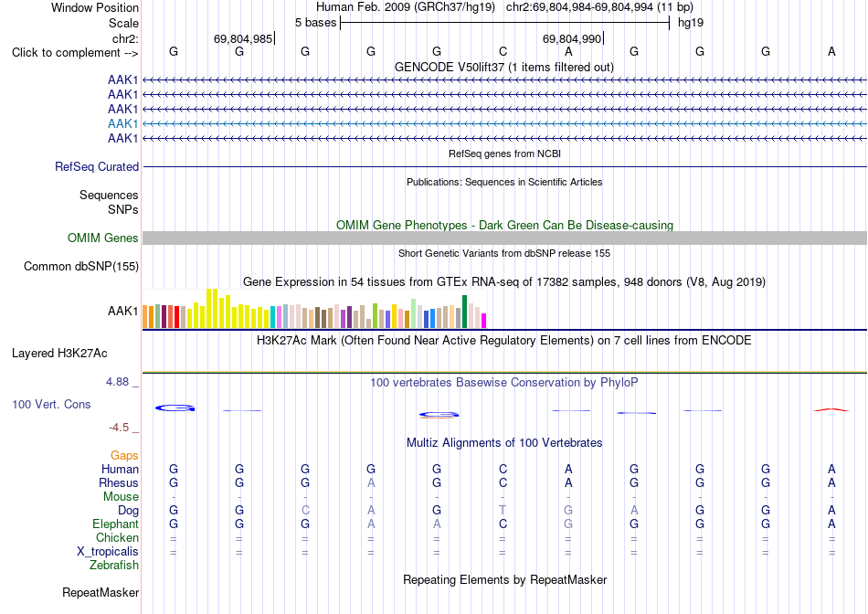Click the RefSeq Curated intron line
Screen dimensions: 868x614
[x=504, y=166]
